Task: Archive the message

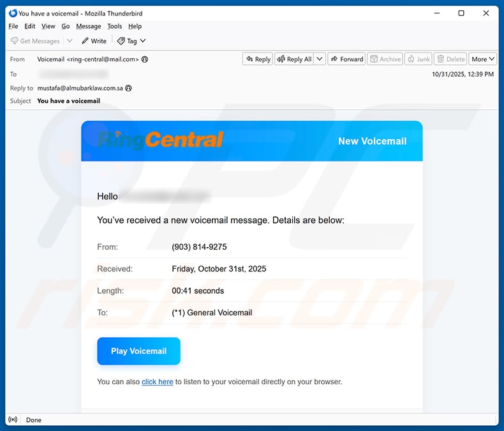Action: [x=385, y=59]
